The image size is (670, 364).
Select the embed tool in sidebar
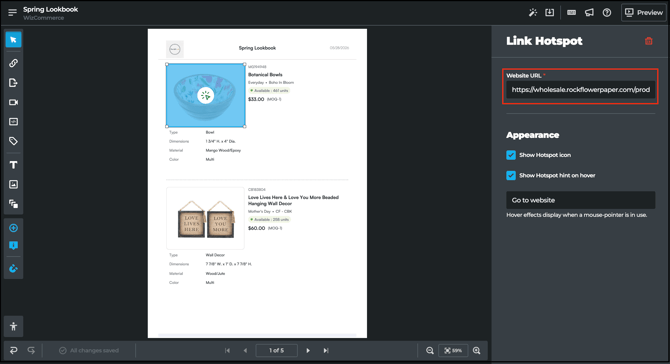(13, 122)
